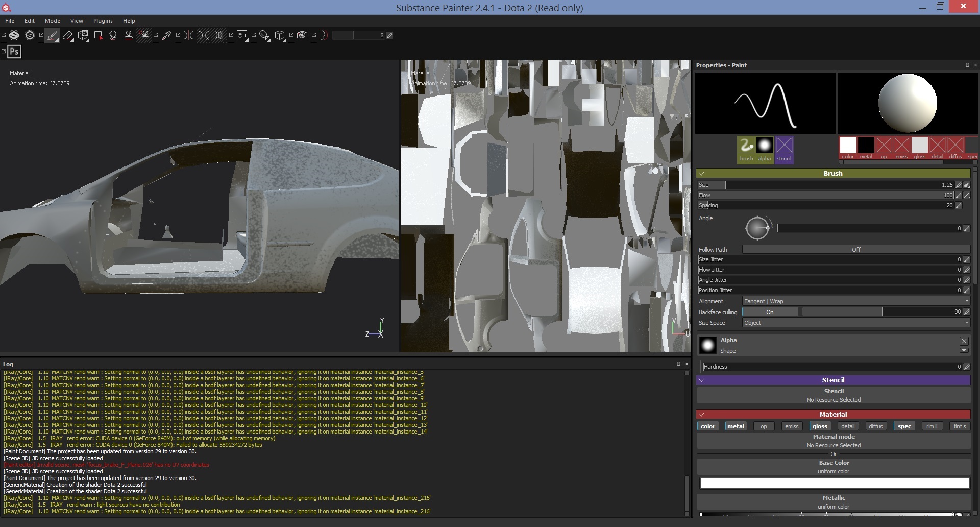Click the Iray camera render icon
The height and width of the screenshot is (527, 980).
click(302, 35)
